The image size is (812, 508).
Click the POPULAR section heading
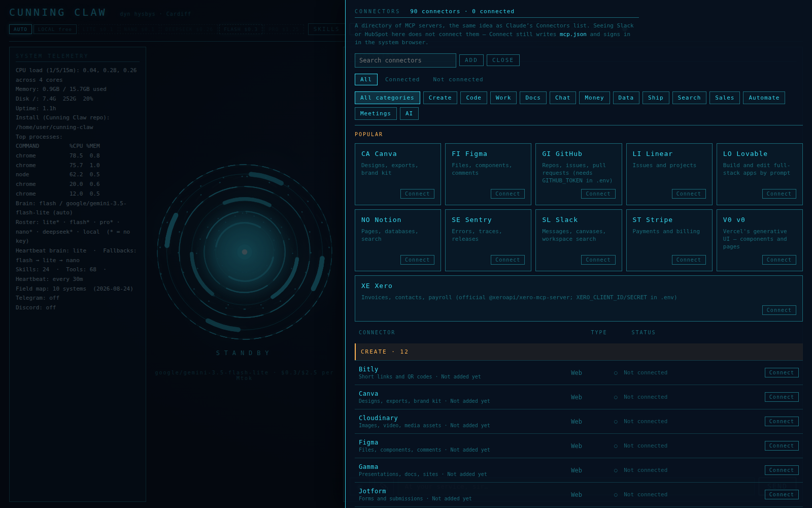coord(369,135)
